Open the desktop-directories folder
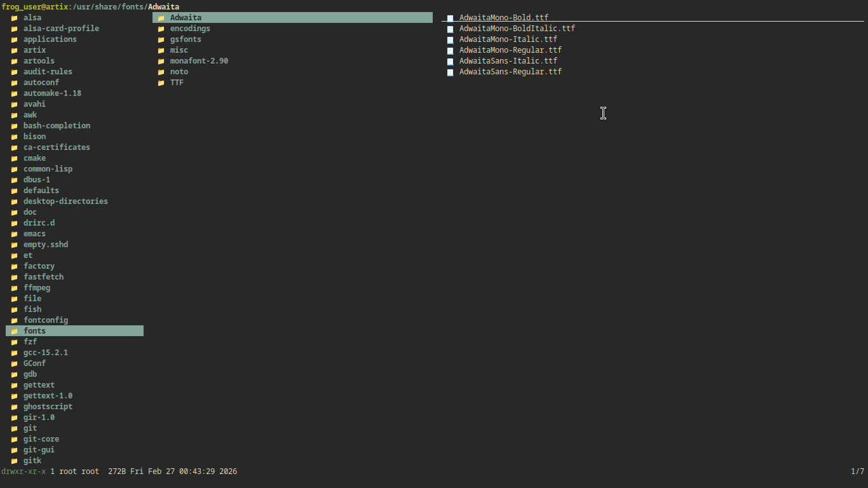 (x=65, y=201)
